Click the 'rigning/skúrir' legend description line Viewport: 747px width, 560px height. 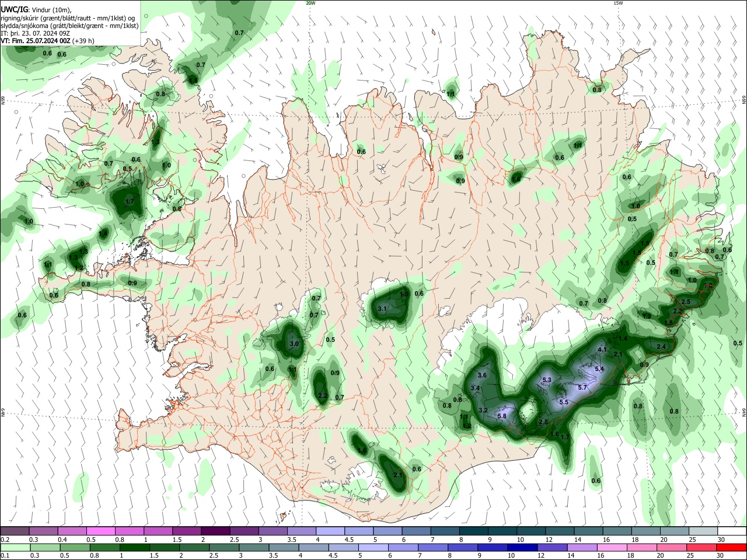pyautogui.click(x=68, y=18)
